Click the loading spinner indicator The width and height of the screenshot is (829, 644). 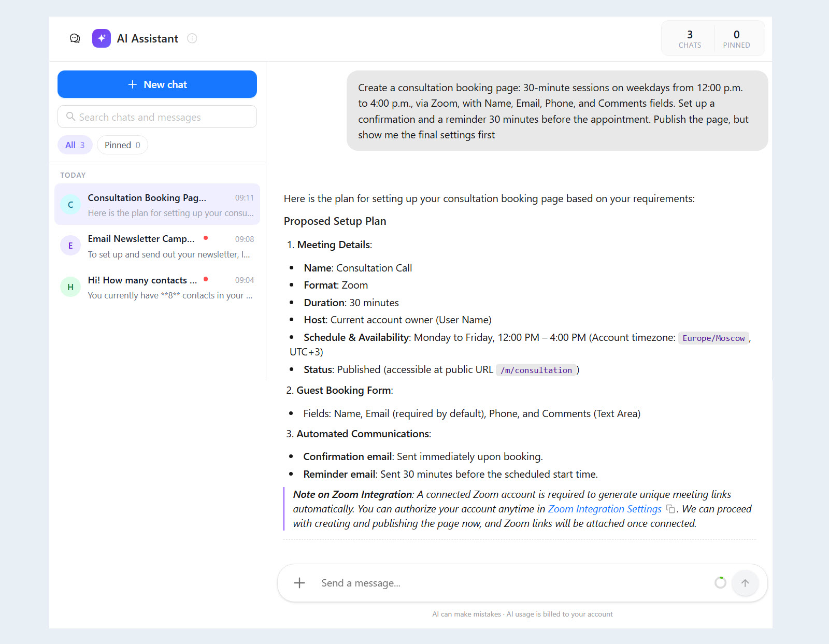point(720,583)
